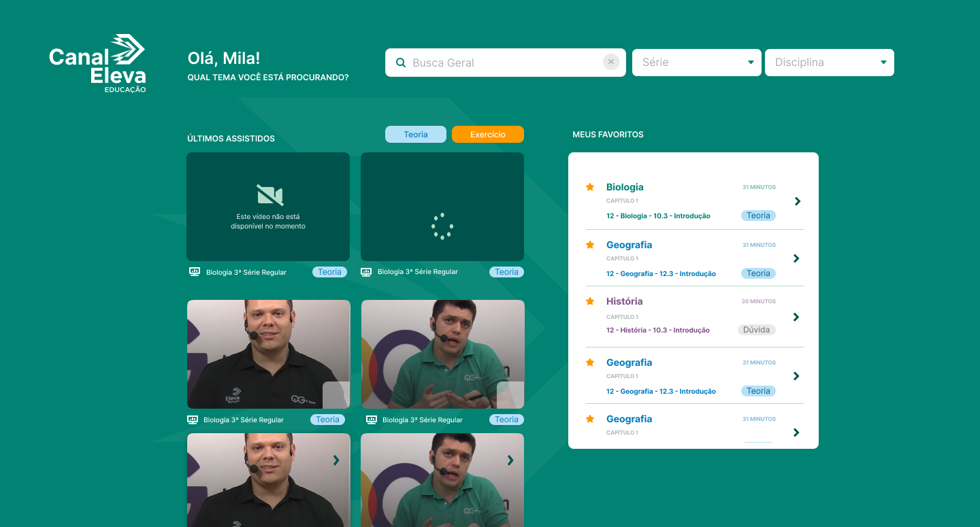Screen dimensions: 980x527
Task: Expand the Biologia favorite with its chevron
Action: [798, 201]
